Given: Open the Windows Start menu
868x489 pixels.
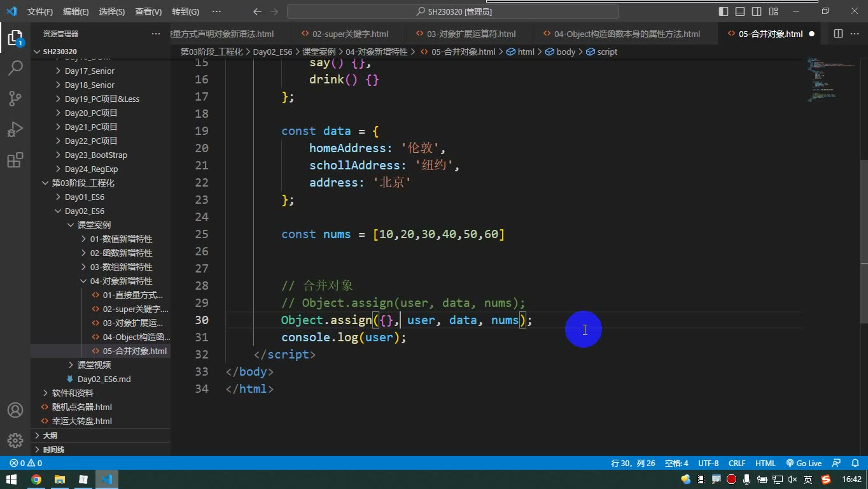Looking at the screenshot, I should pyautogui.click(x=11, y=479).
